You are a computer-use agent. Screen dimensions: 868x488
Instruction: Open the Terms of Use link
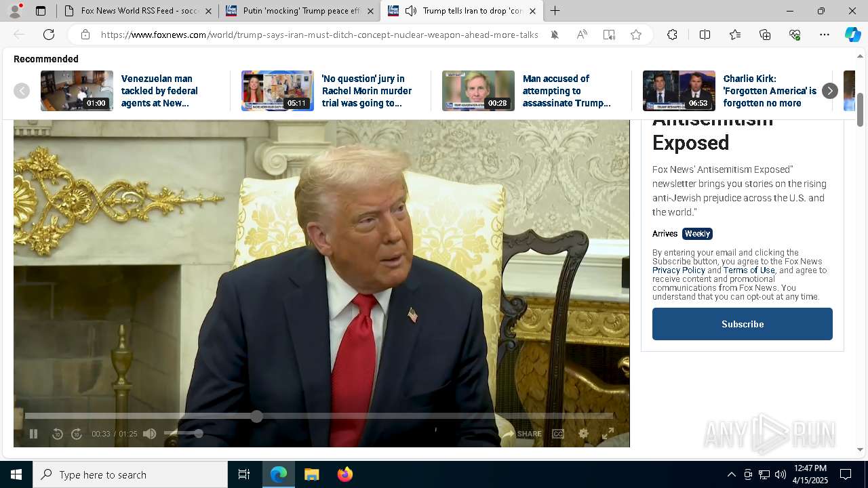(749, 270)
